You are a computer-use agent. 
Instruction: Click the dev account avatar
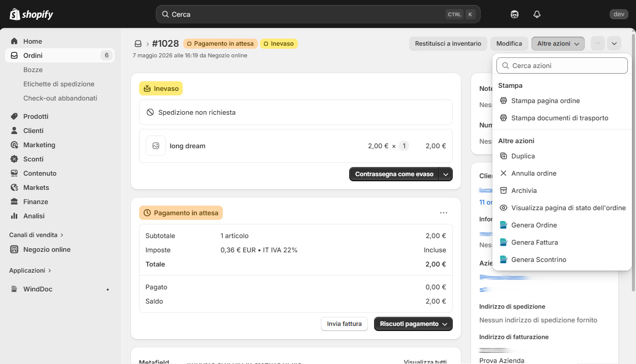619,14
